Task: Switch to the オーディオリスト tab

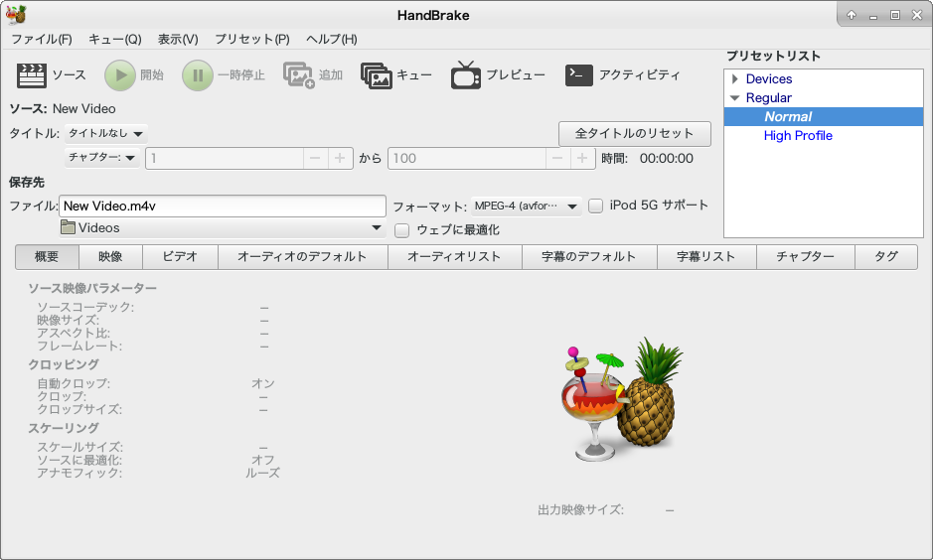Action: tap(455, 257)
